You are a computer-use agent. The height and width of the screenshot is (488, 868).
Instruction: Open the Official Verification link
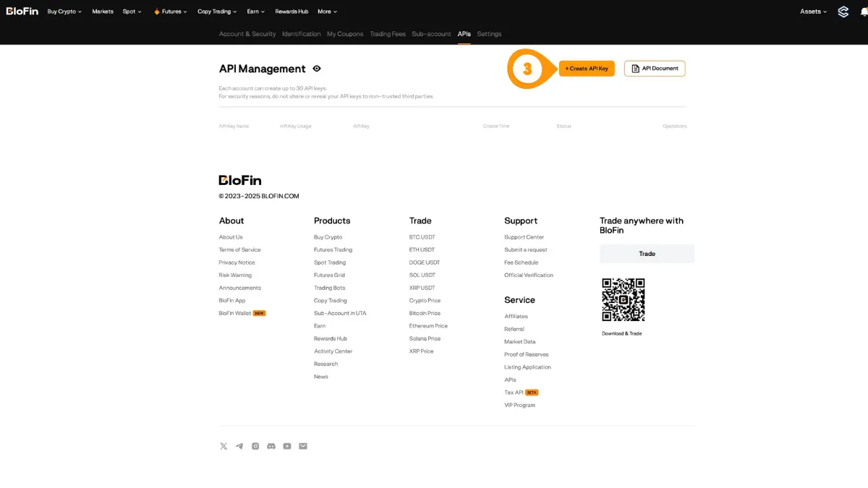529,275
